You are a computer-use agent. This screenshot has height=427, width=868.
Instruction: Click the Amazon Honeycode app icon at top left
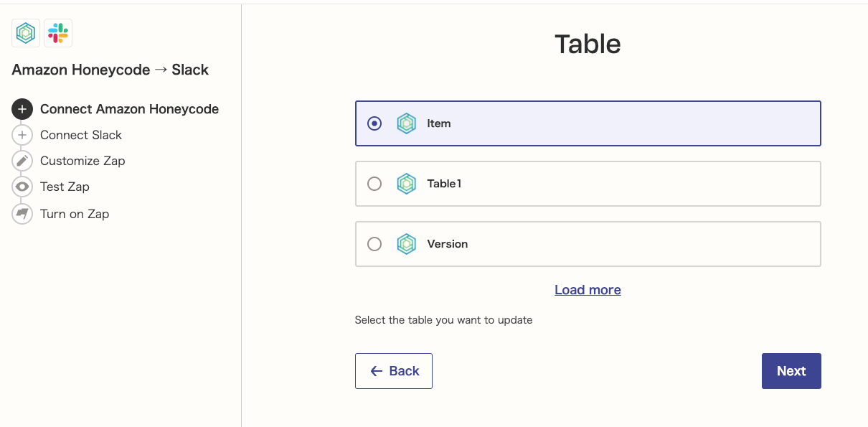pyautogui.click(x=25, y=32)
